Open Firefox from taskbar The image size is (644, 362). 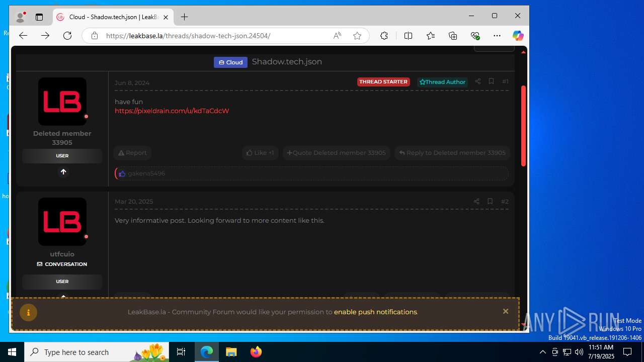tap(256, 352)
